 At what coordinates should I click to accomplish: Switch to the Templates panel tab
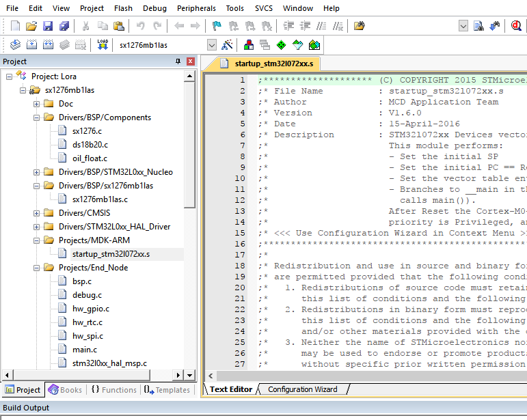point(167,390)
